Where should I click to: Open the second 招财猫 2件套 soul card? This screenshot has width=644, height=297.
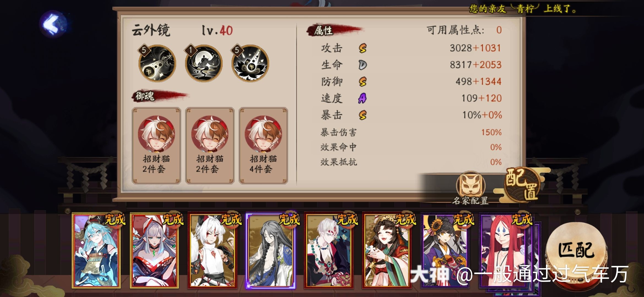click(210, 145)
